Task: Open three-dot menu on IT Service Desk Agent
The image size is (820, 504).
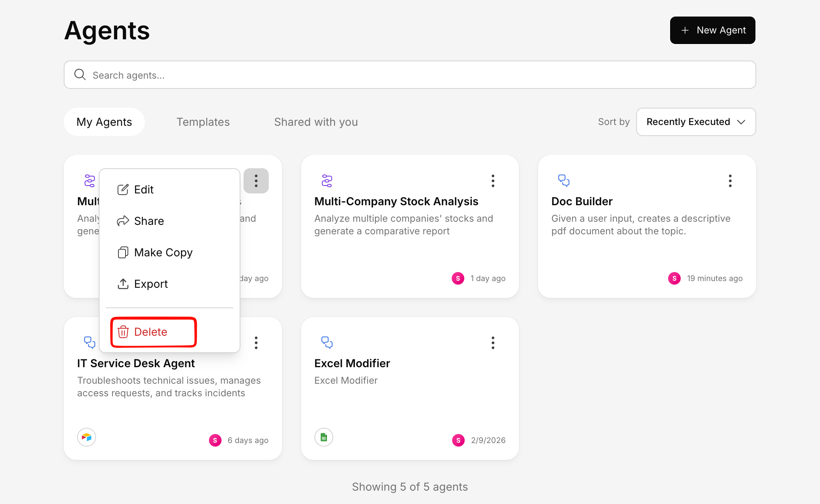Action: click(256, 343)
